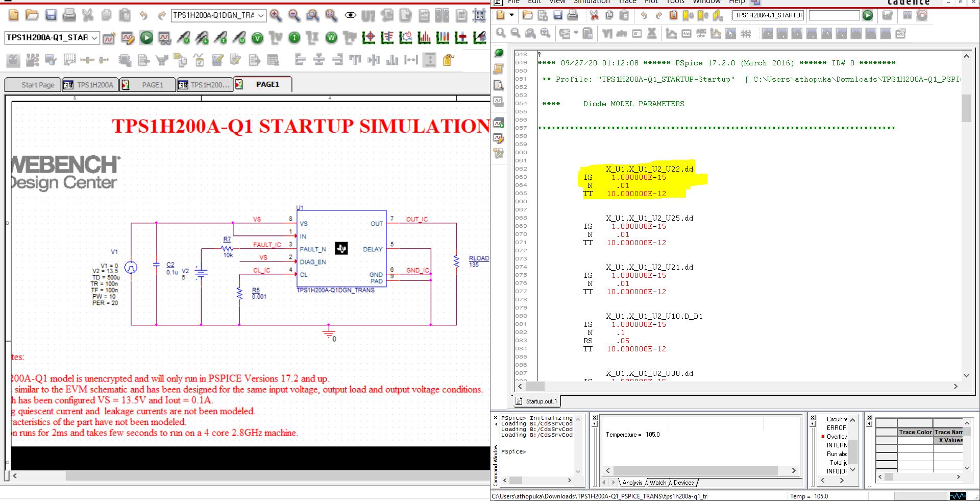
Task: Place a voltage probe marker
Action: (x=183, y=38)
